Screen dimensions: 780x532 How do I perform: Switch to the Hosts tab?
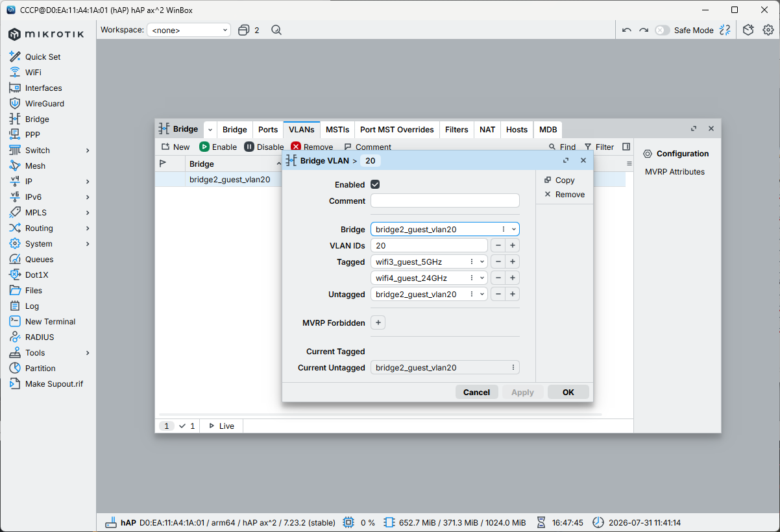(517, 129)
